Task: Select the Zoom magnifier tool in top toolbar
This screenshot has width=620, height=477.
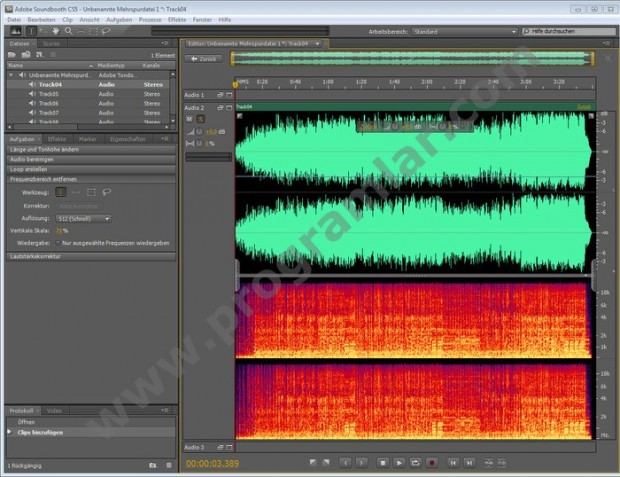Action: (x=68, y=31)
